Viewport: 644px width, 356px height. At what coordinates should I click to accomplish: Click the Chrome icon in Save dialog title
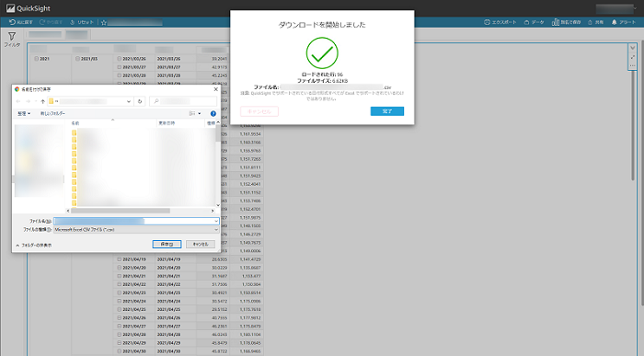[x=17, y=89]
